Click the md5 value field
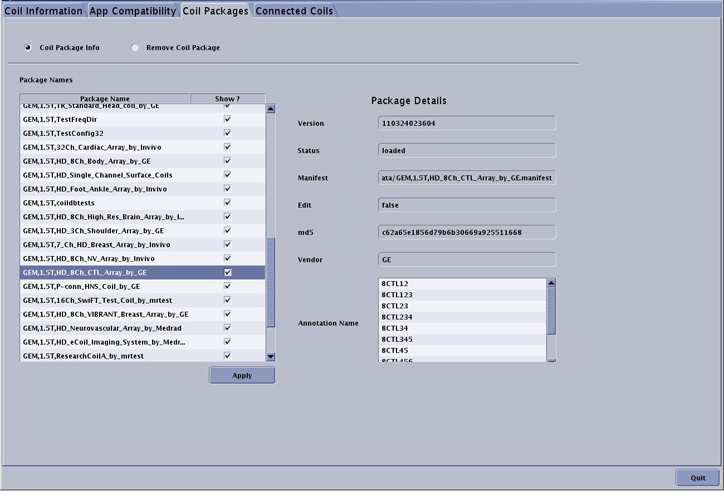This screenshot has height=501, width=724. [466, 232]
